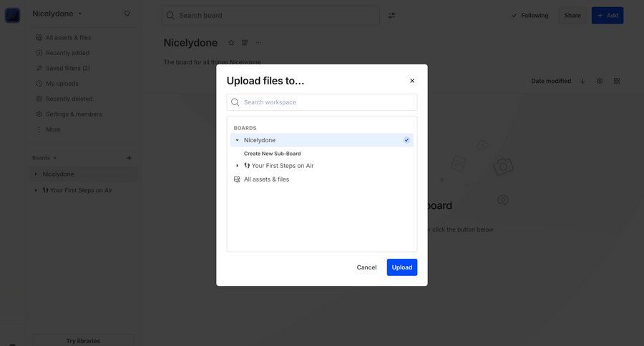Star the Nicelydone board
The image size is (644, 346).
[x=231, y=43]
